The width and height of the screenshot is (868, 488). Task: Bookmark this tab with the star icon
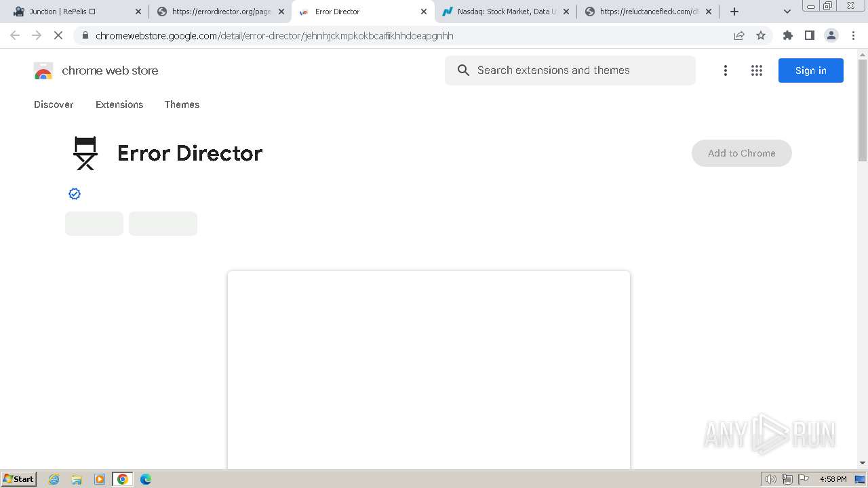[761, 35]
